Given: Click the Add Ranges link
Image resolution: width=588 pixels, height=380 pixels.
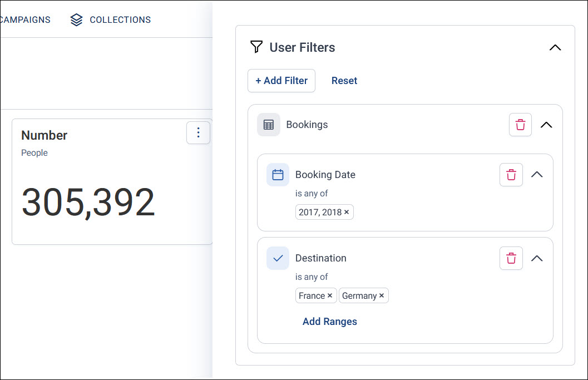Looking at the screenshot, I should tap(330, 322).
